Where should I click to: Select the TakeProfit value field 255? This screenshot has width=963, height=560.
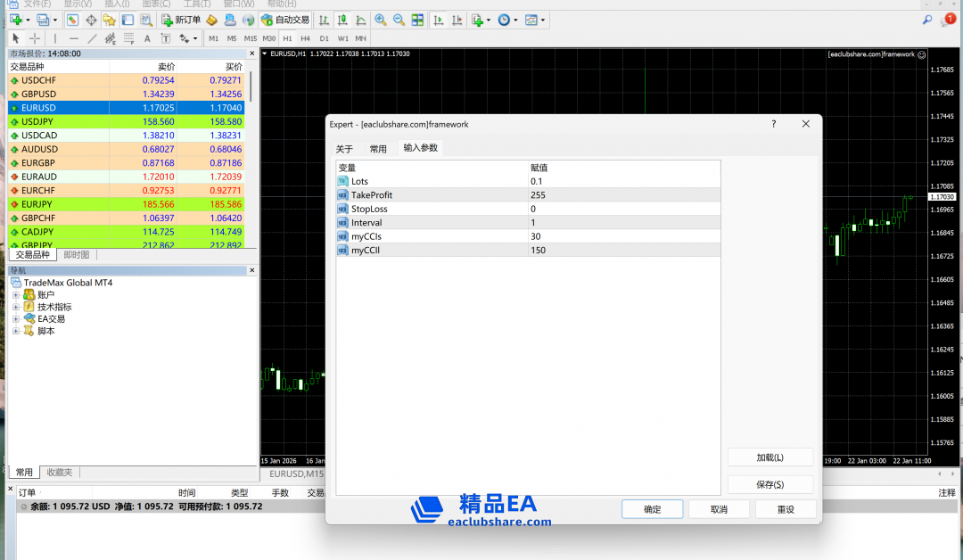pos(624,195)
